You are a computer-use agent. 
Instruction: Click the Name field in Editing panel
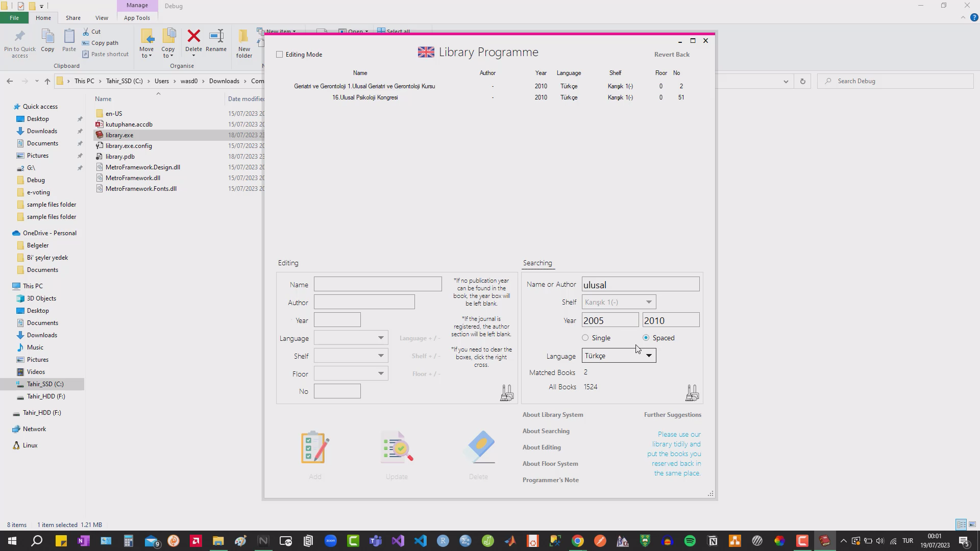[378, 284]
